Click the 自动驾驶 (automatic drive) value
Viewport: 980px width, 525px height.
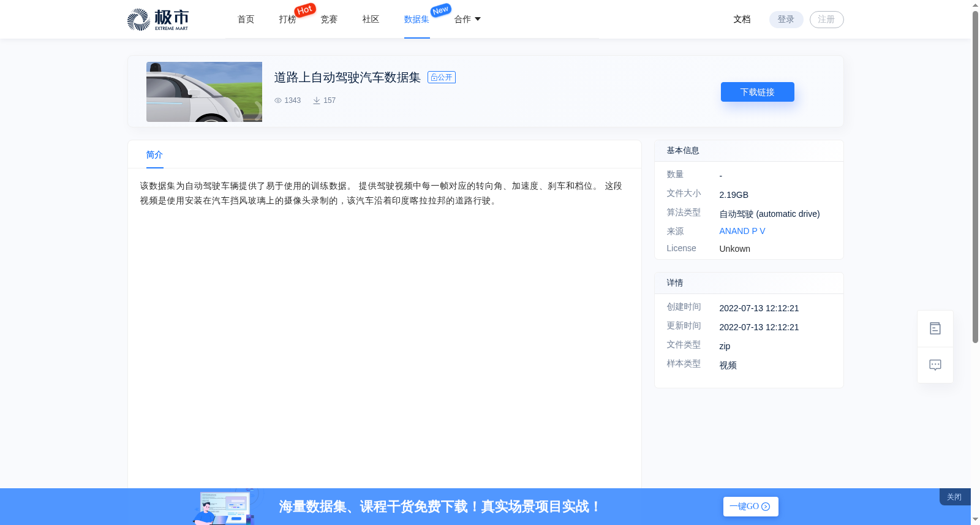[x=769, y=214]
